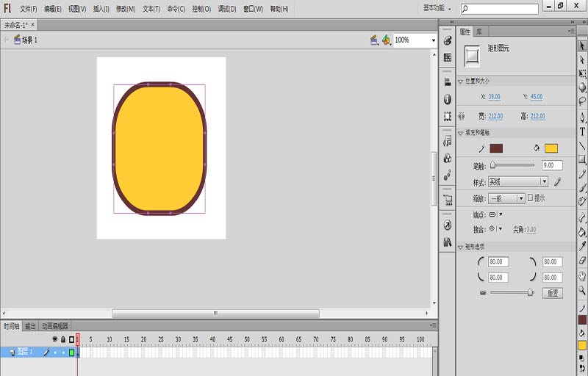Open the Align panel icon
This screenshot has width=588, height=376.
pyautogui.click(x=448, y=82)
